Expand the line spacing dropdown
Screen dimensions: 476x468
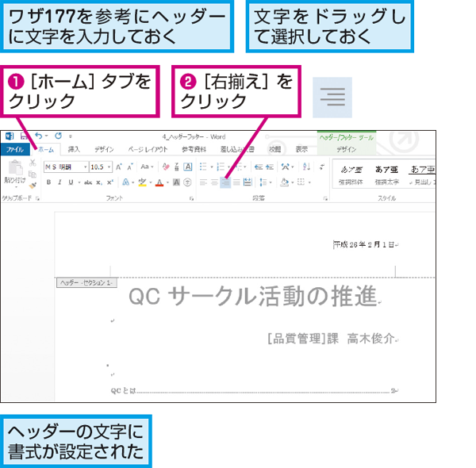click(x=266, y=182)
